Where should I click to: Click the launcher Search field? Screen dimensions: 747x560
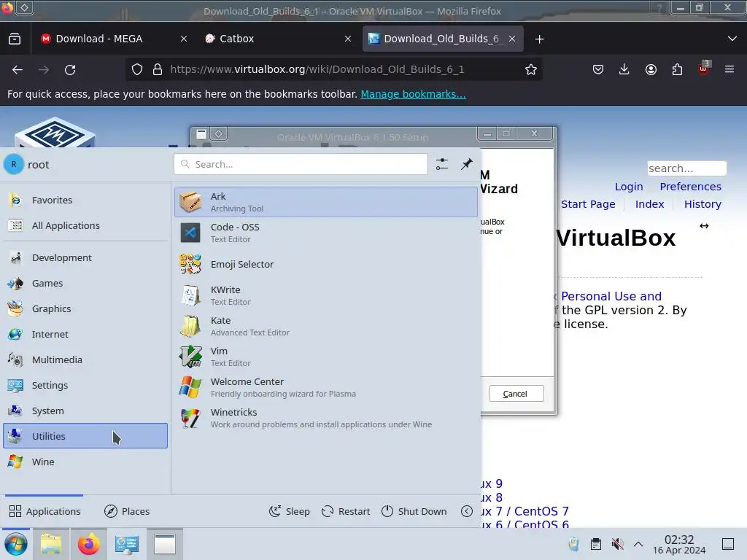click(x=301, y=164)
